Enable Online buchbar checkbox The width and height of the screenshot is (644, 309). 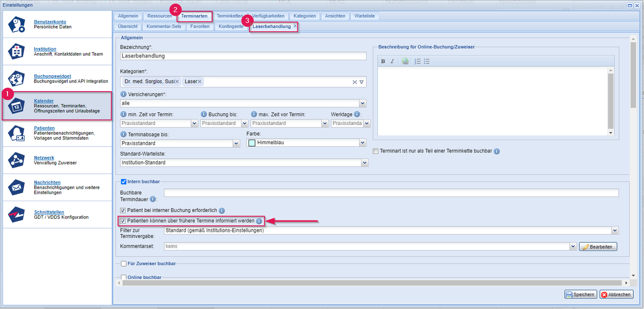pos(124,278)
